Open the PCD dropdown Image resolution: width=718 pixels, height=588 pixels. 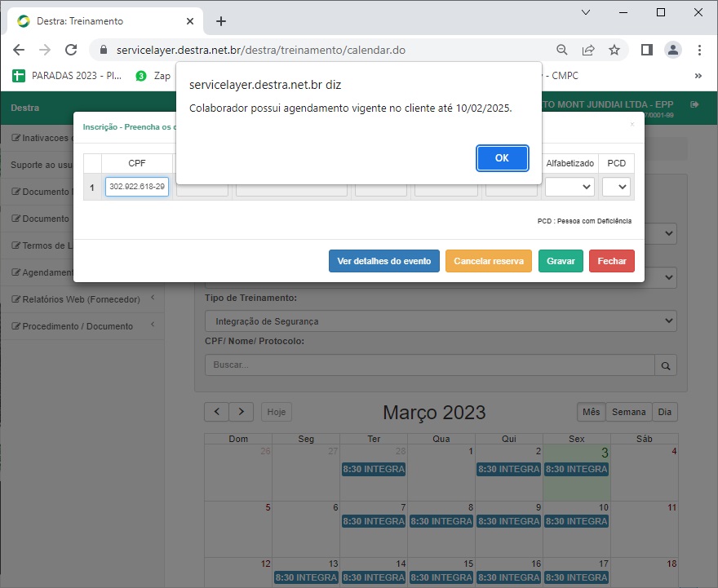(x=616, y=188)
